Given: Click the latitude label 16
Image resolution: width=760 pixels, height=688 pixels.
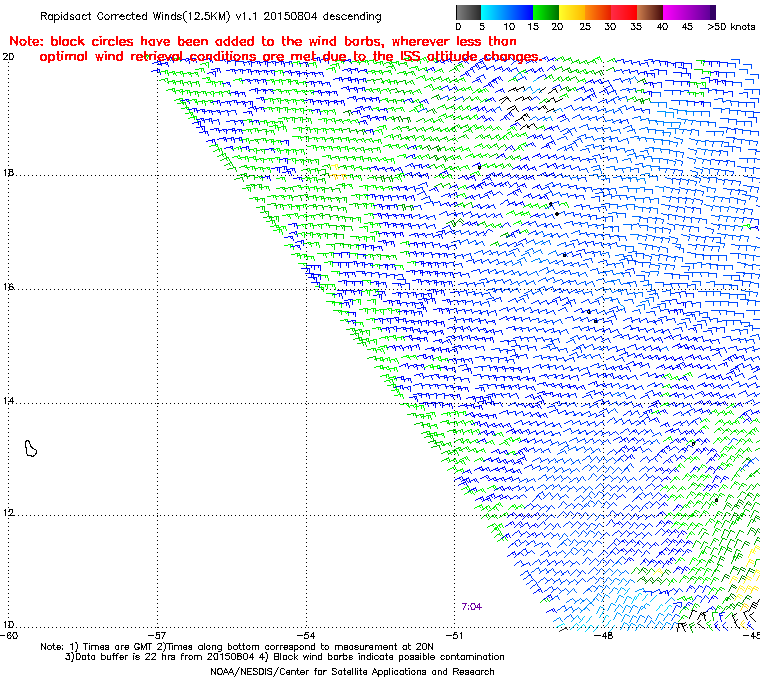Looking at the screenshot, I should click(x=8, y=287).
